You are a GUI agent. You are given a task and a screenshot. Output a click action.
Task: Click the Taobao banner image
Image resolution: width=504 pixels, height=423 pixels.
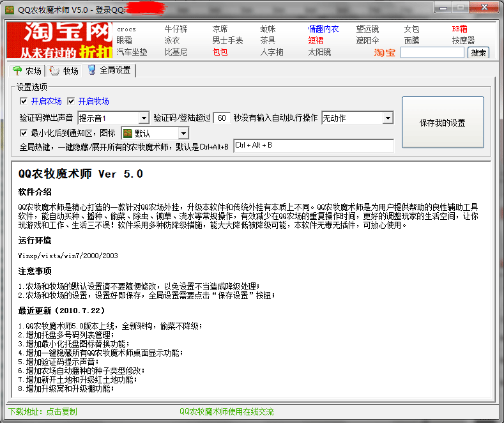click(58, 41)
